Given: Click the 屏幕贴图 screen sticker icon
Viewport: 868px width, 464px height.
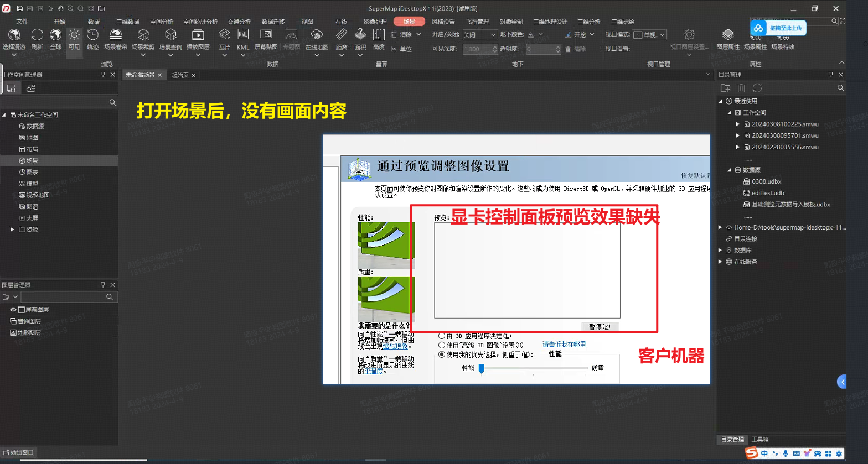Looking at the screenshot, I should coord(266,35).
